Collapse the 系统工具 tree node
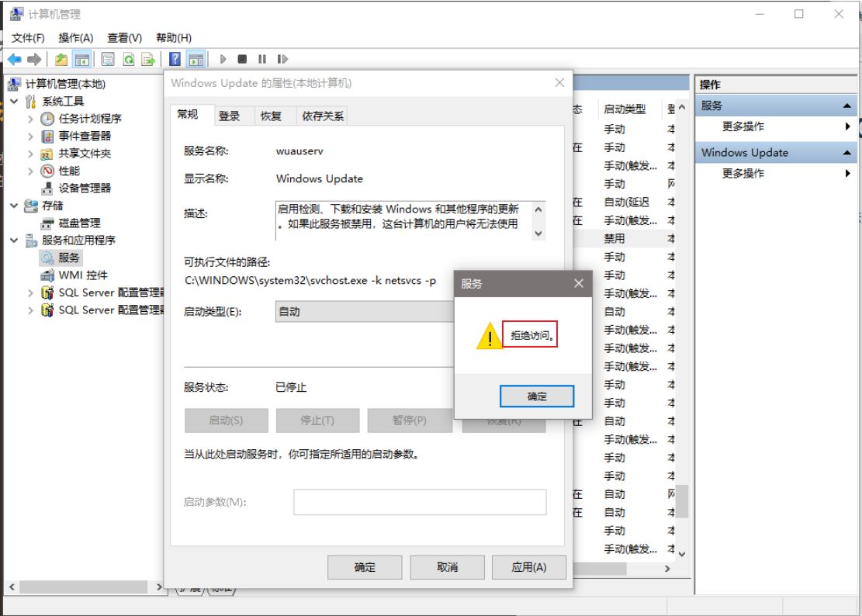862x616 pixels. 14,102
